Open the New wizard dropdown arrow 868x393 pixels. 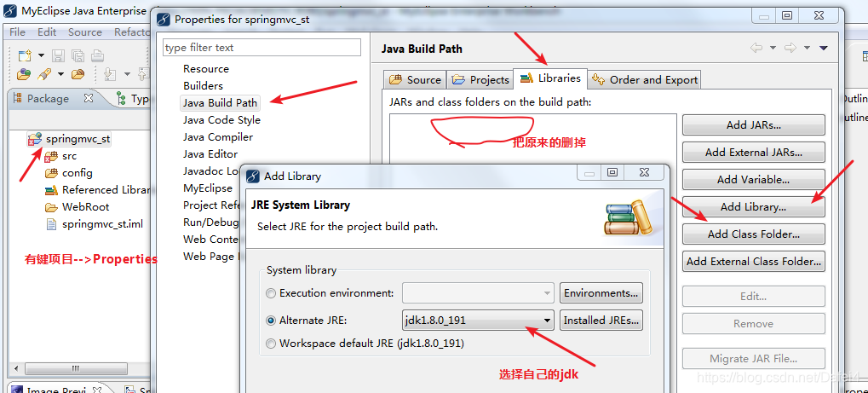40,56
